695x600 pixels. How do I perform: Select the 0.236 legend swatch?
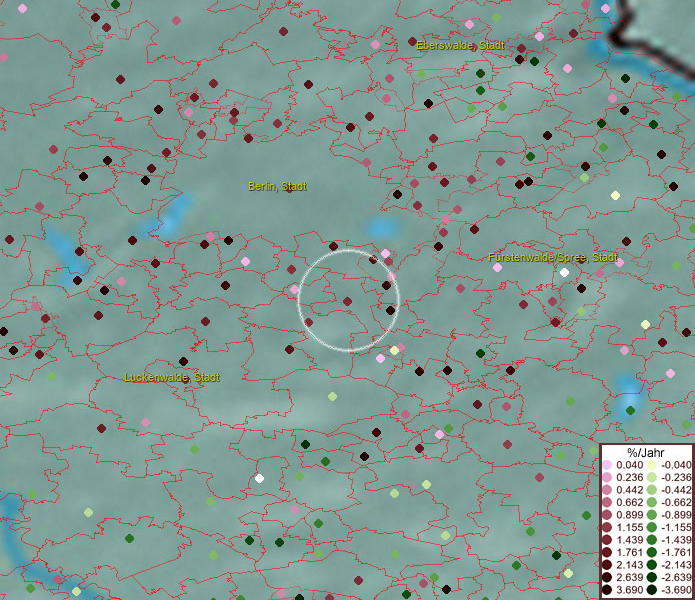[x=607, y=477]
